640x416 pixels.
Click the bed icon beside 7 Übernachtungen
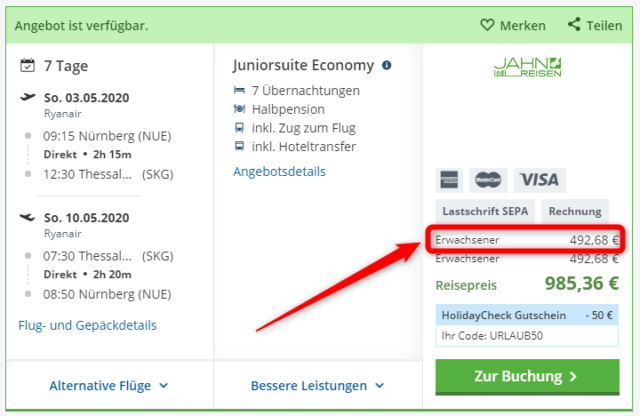[239, 90]
